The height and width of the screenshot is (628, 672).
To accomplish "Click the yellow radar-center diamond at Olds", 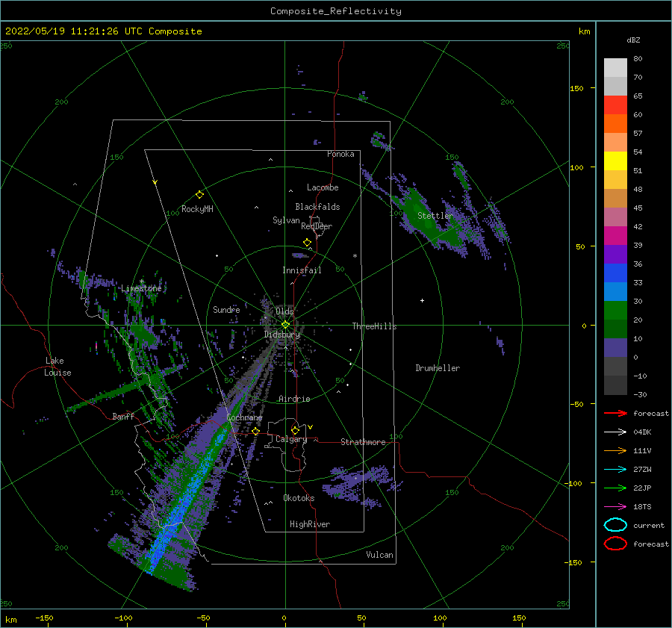I will click(285, 325).
